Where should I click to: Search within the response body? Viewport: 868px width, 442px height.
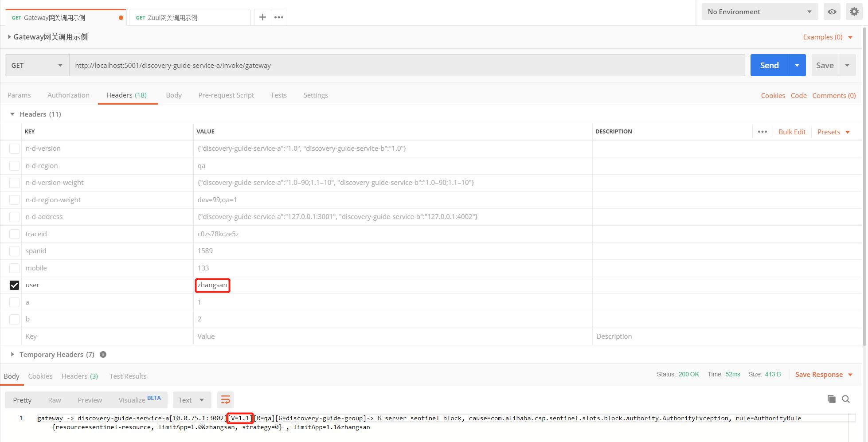(x=846, y=399)
